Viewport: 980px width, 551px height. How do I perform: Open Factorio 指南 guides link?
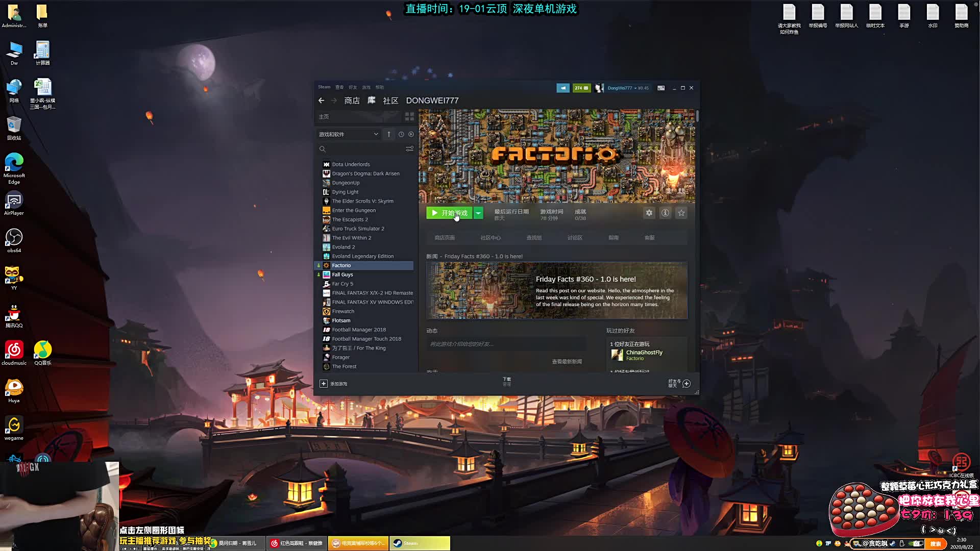pos(614,238)
